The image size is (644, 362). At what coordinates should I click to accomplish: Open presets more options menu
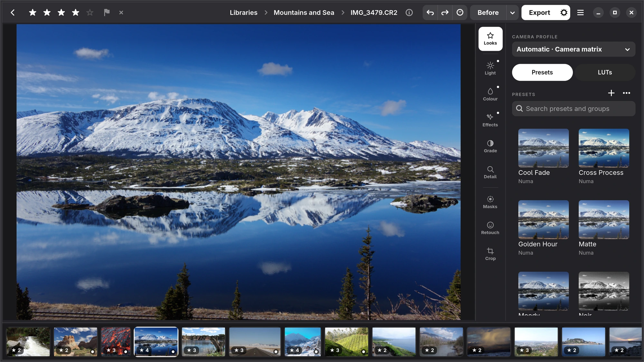tap(626, 93)
